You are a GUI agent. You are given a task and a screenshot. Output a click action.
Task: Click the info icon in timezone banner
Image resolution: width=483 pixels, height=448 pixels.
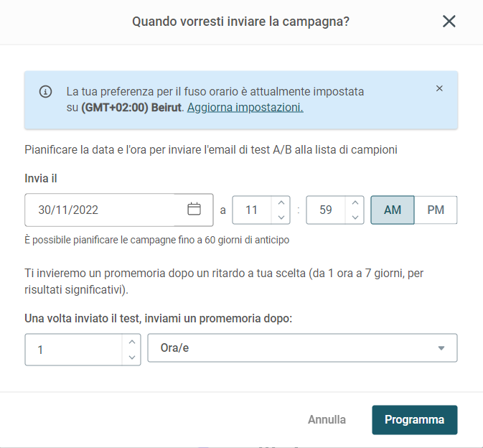pos(46,92)
